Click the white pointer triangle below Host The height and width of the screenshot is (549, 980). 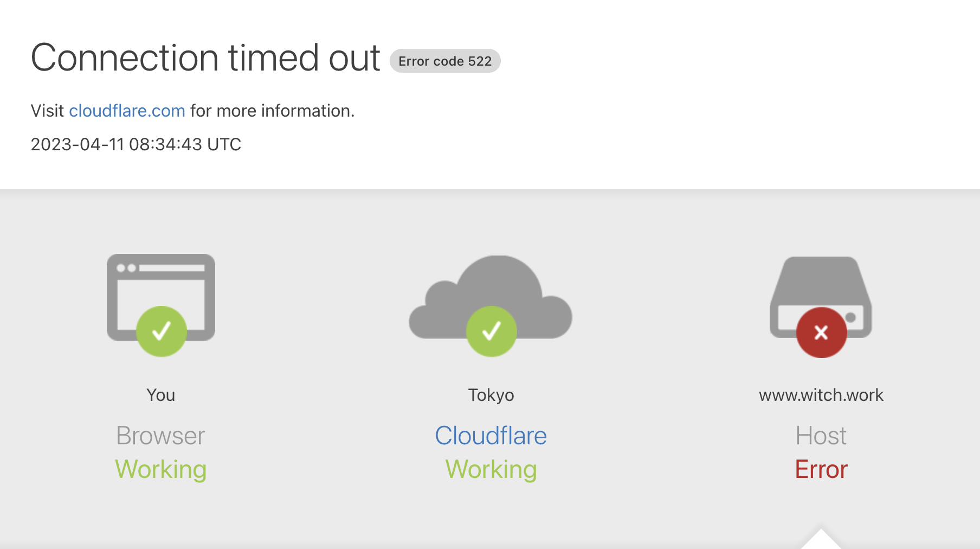pos(821,540)
